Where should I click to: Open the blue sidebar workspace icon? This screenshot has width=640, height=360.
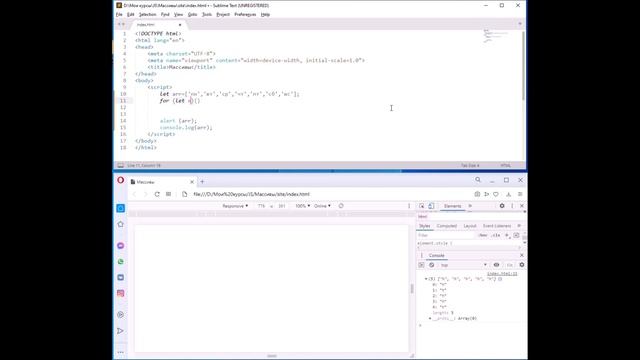121,208
